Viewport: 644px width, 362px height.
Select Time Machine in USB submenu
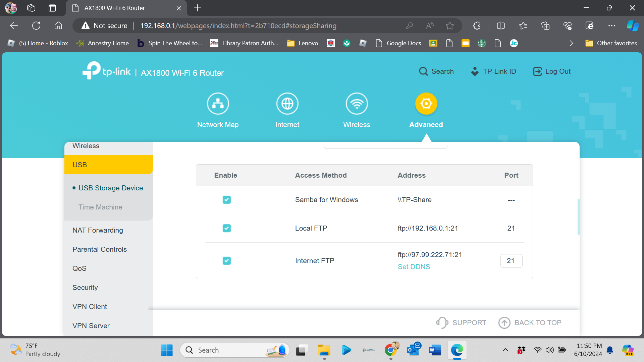100,207
